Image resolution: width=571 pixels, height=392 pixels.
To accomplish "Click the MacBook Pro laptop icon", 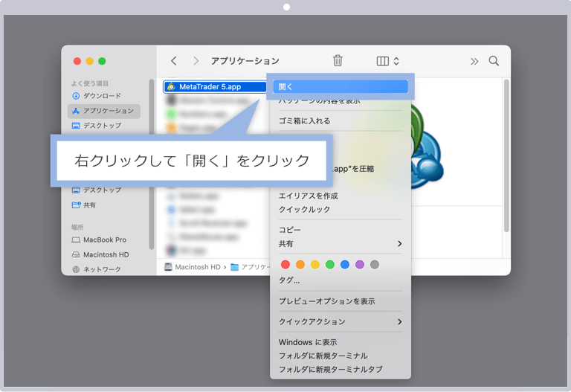I will coord(76,240).
